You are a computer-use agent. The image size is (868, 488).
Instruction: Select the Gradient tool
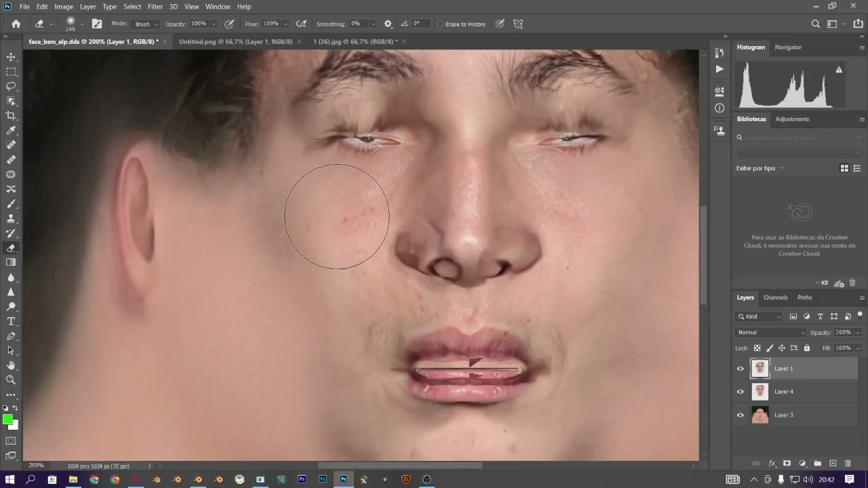(x=11, y=262)
